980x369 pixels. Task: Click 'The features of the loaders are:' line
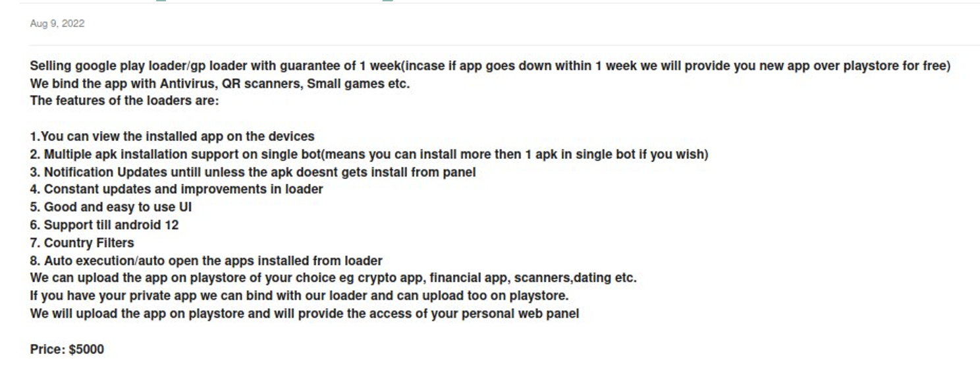[124, 102]
